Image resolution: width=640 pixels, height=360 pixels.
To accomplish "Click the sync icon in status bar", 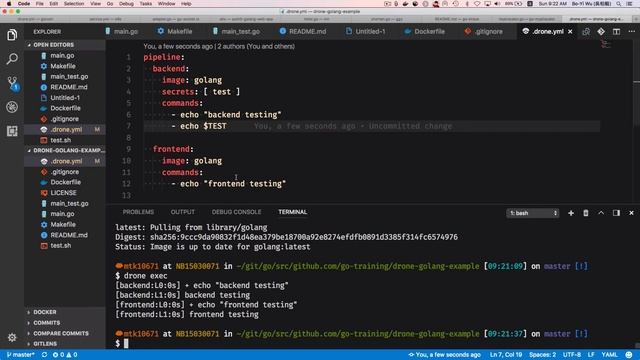I will click(x=44, y=355).
